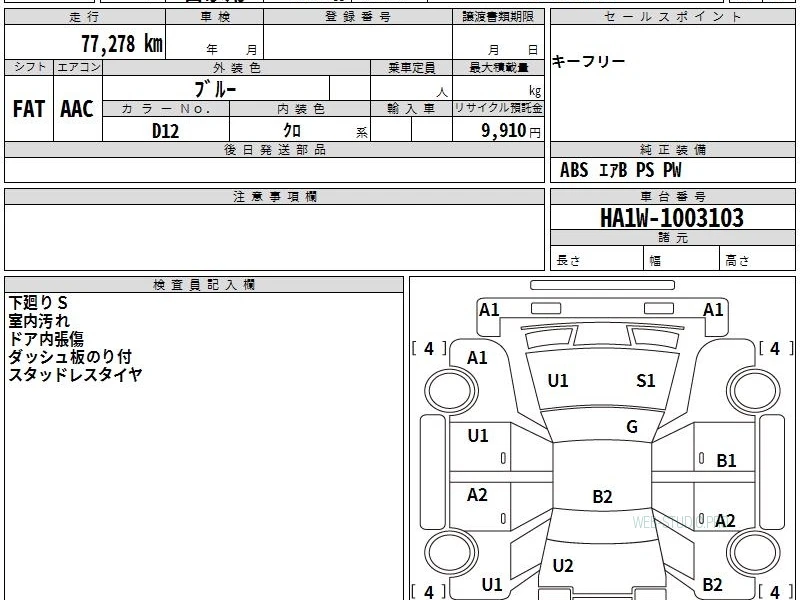The image size is (800, 600).
Task: Select the B2 mark on the roof
Action: pyautogui.click(x=602, y=496)
